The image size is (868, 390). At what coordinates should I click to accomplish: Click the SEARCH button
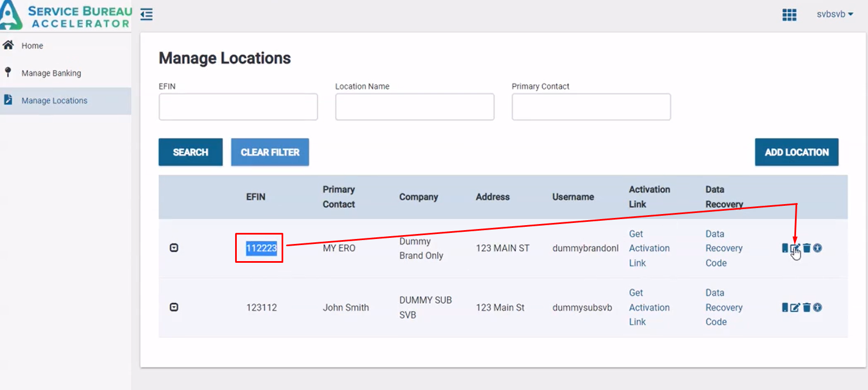tap(190, 152)
